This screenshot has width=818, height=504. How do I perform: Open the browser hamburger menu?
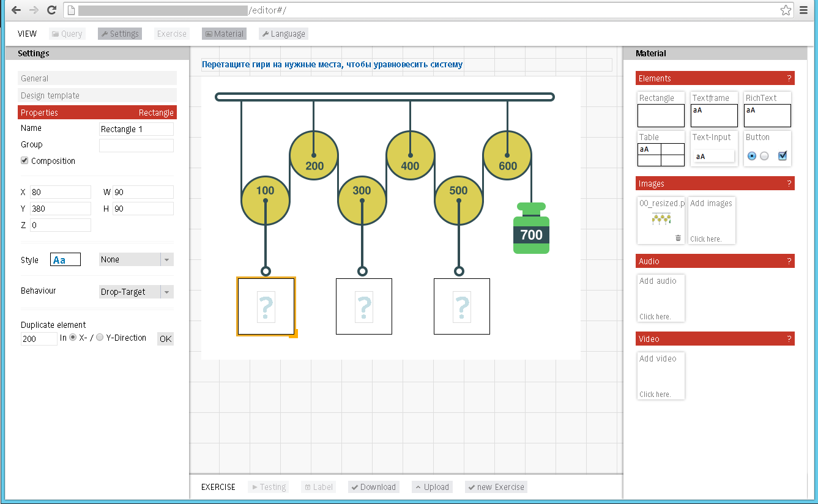click(804, 10)
